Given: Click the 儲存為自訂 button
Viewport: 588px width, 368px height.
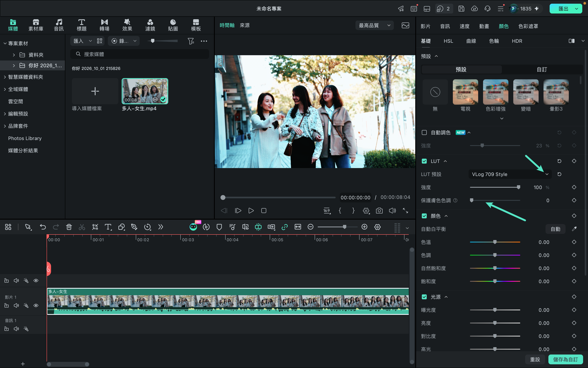Looking at the screenshot, I should (x=565, y=359).
